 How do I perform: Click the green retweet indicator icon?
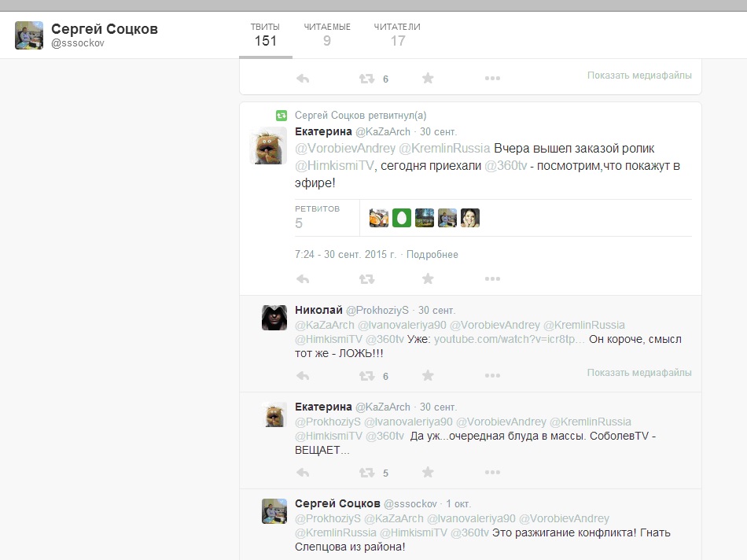tap(282, 116)
